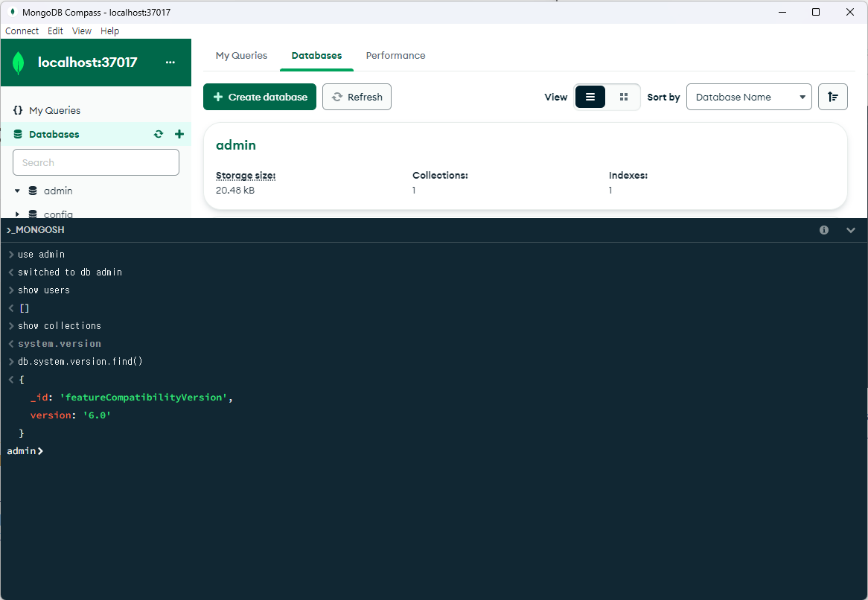Click the MongoDB leaf logo in the sidebar header

pyautogui.click(x=19, y=63)
